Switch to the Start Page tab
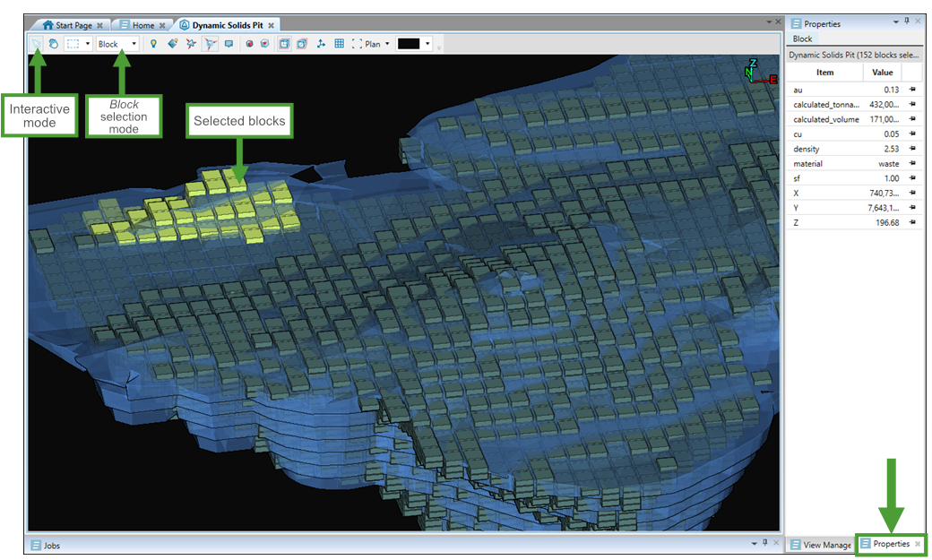The width and height of the screenshot is (932, 560). click(x=73, y=25)
